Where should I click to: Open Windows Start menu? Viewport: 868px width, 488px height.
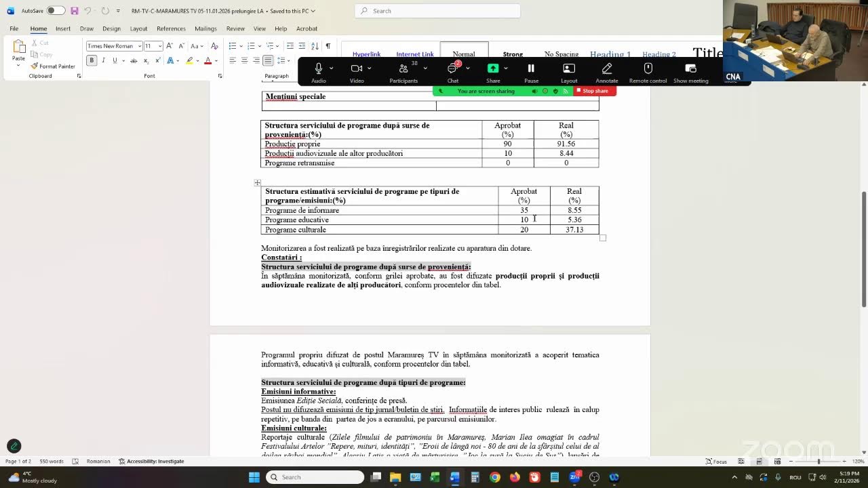pos(254,477)
